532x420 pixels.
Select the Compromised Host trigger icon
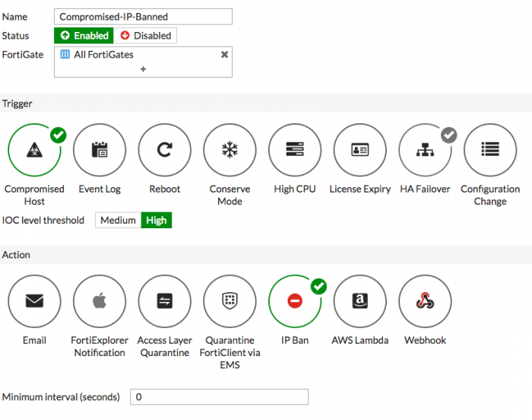34,150
